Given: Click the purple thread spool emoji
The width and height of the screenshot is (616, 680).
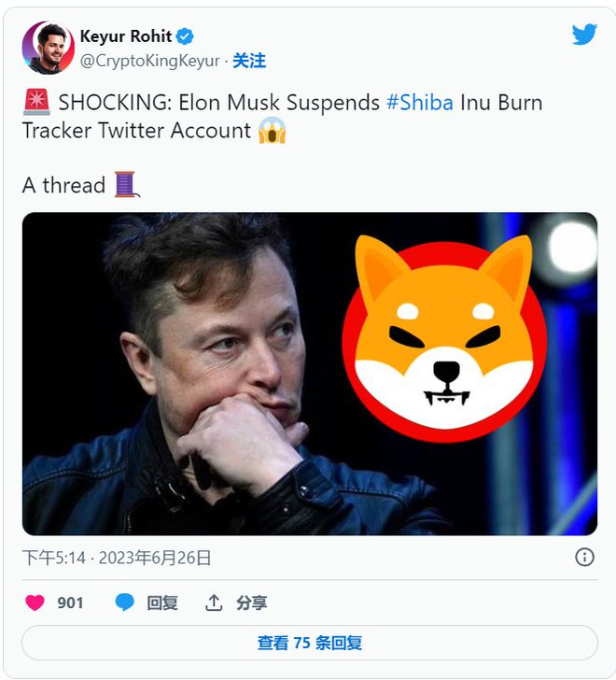Looking at the screenshot, I should coord(127,184).
